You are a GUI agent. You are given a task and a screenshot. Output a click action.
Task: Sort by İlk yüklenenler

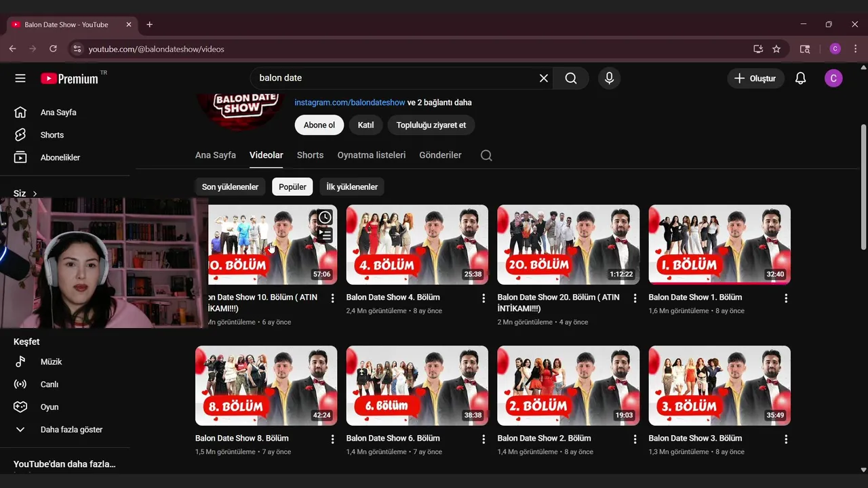click(352, 187)
